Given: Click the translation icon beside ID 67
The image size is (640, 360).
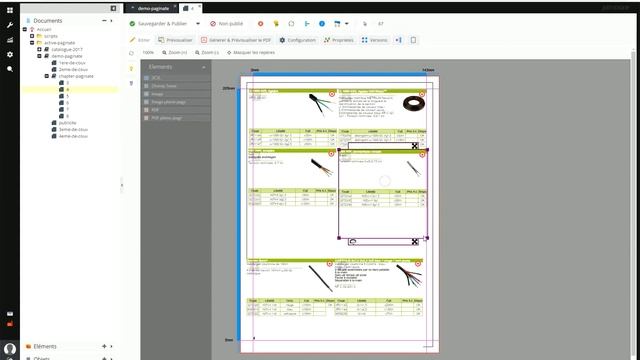Looking at the screenshot, I should 364,24.
